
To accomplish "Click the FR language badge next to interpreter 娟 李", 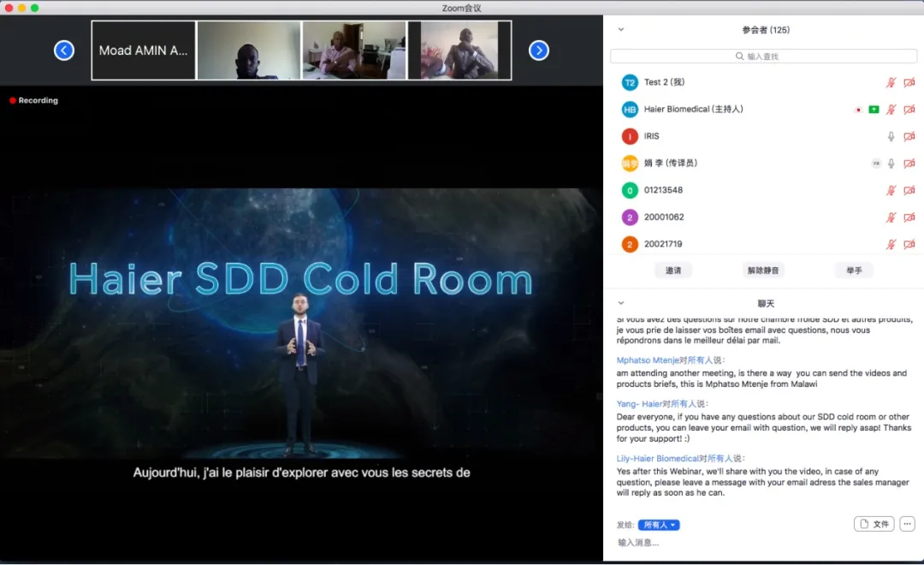I will (876, 163).
